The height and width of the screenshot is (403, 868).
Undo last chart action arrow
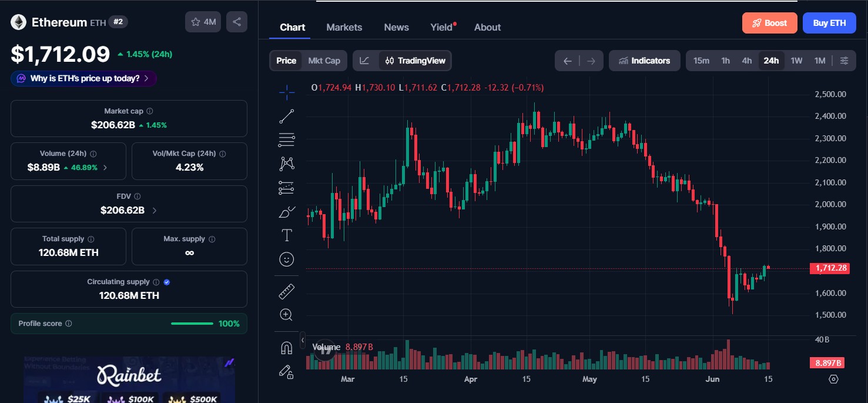click(567, 61)
